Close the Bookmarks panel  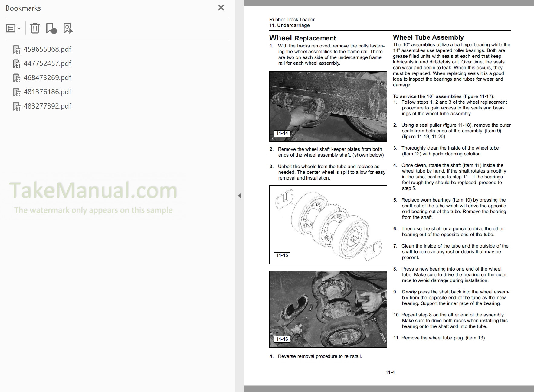pyautogui.click(x=221, y=8)
